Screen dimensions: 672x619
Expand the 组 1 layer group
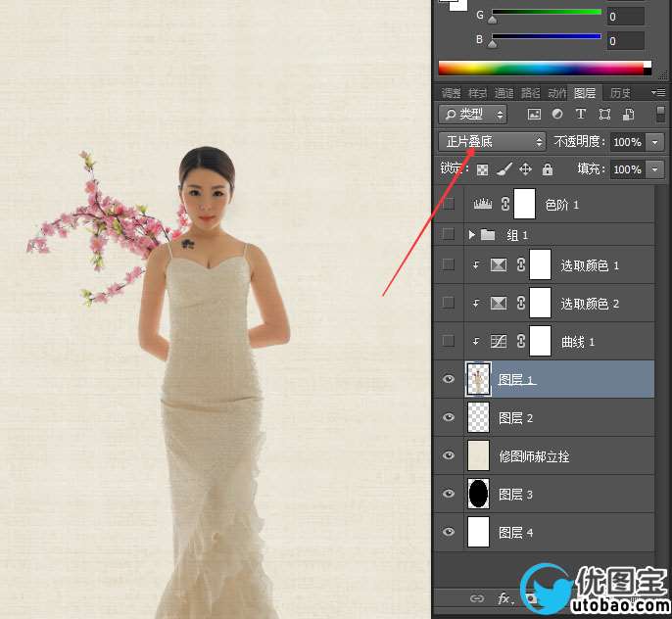tap(472, 235)
